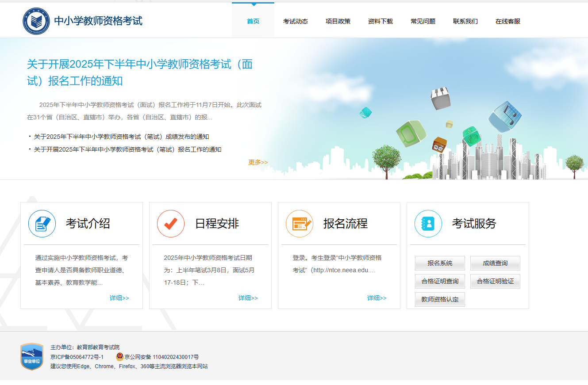Open the 在线客服 navigation item

(x=508, y=21)
